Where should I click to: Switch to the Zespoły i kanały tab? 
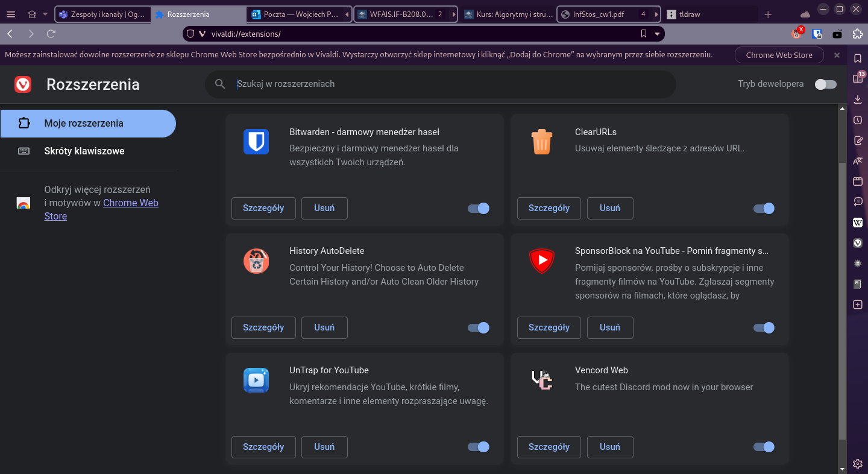(102, 14)
